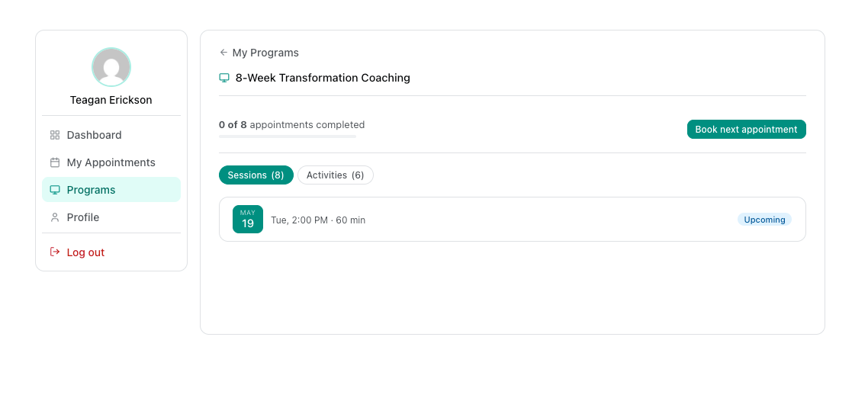868x398 pixels.
Task: Switch to the Activities (6) tab
Action: (x=336, y=175)
